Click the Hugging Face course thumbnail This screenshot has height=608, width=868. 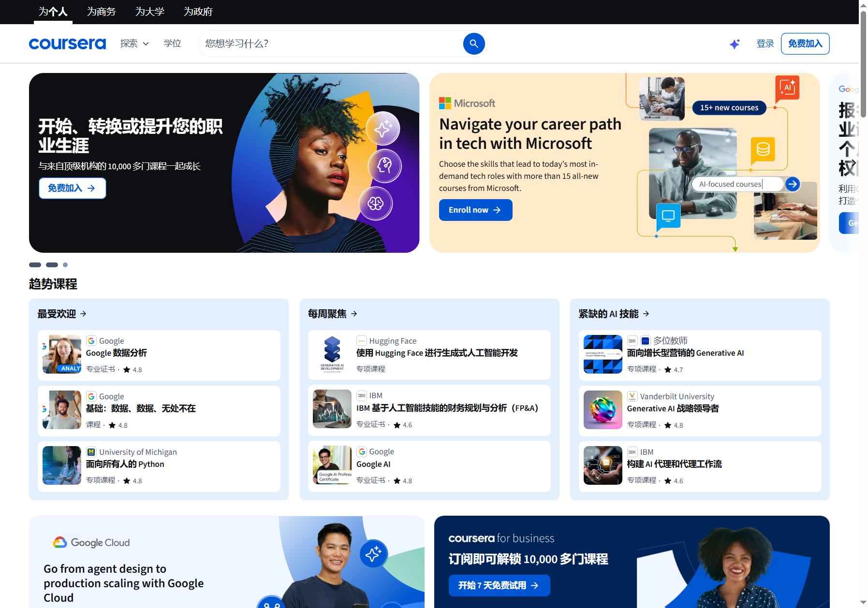[332, 354]
